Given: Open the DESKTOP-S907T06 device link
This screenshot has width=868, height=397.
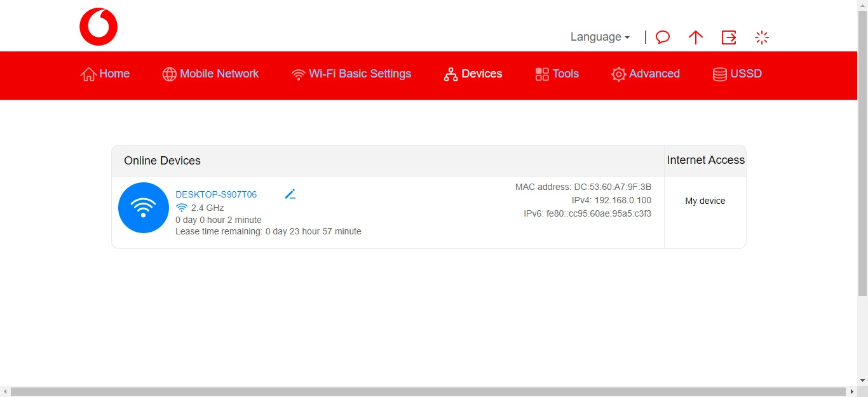Looking at the screenshot, I should point(216,194).
